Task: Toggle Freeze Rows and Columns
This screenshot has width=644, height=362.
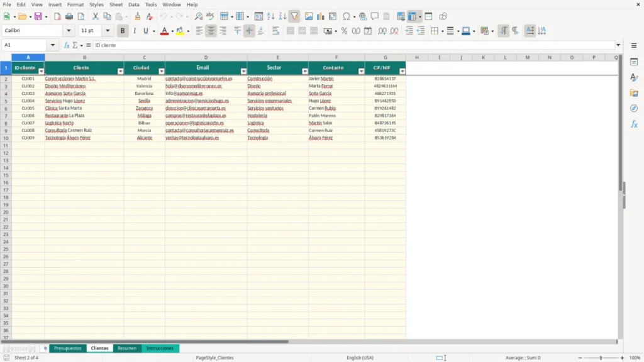Action: pyautogui.click(x=412, y=16)
